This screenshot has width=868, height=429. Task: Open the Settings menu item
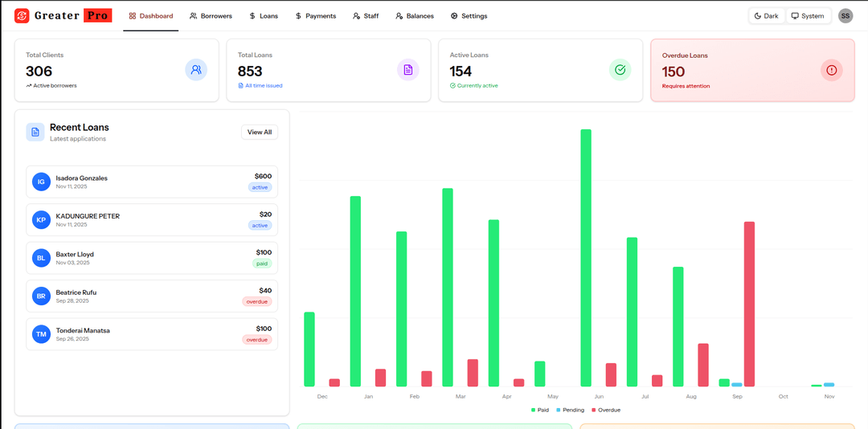469,16
